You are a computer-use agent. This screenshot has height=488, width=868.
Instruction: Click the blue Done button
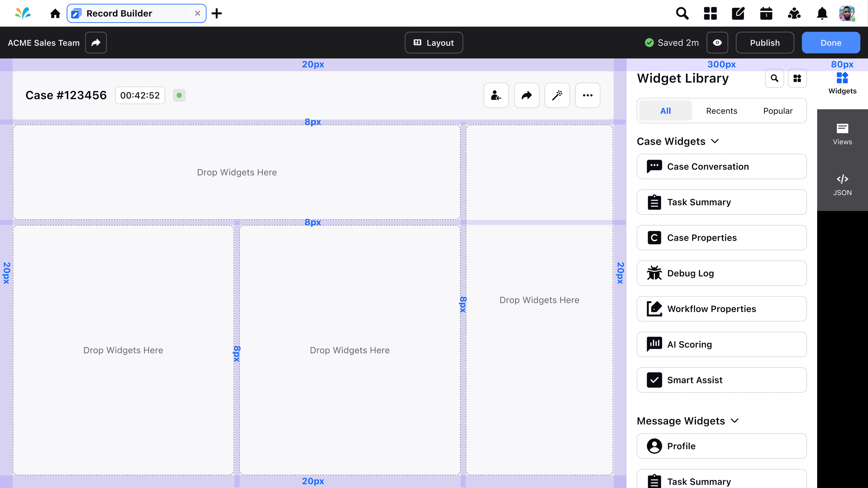(x=831, y=43)
